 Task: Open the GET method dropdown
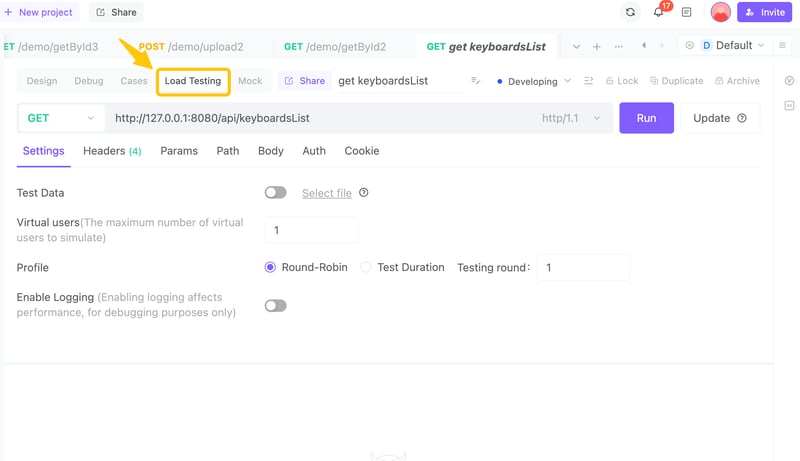point(61,118)
